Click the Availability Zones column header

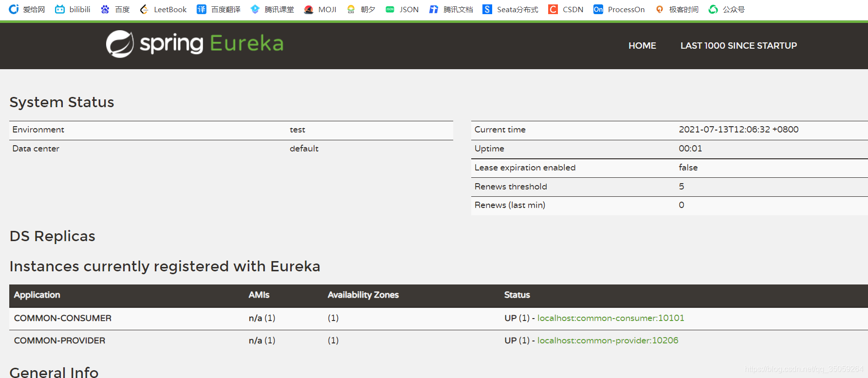(363, 295)
